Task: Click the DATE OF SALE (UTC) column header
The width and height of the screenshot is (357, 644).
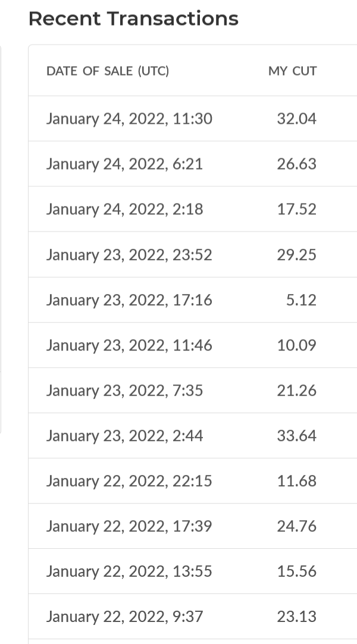Action: [108, 71]
